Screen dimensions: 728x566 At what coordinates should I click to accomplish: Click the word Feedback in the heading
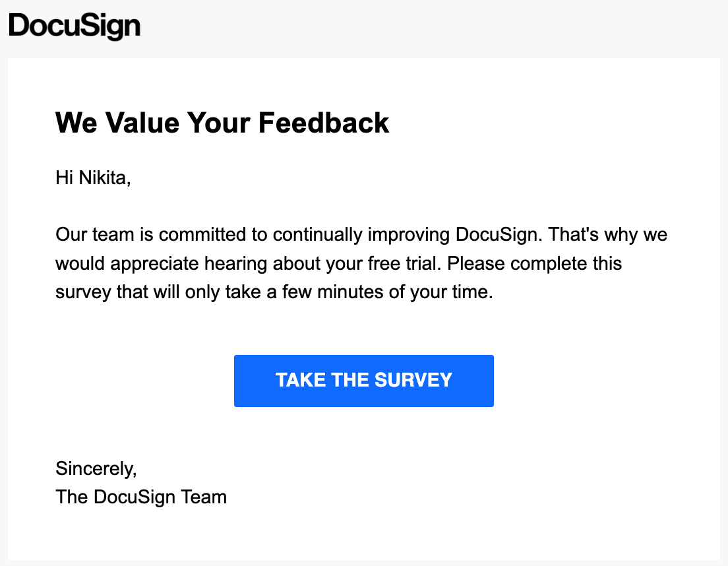[x=324, y=123]
